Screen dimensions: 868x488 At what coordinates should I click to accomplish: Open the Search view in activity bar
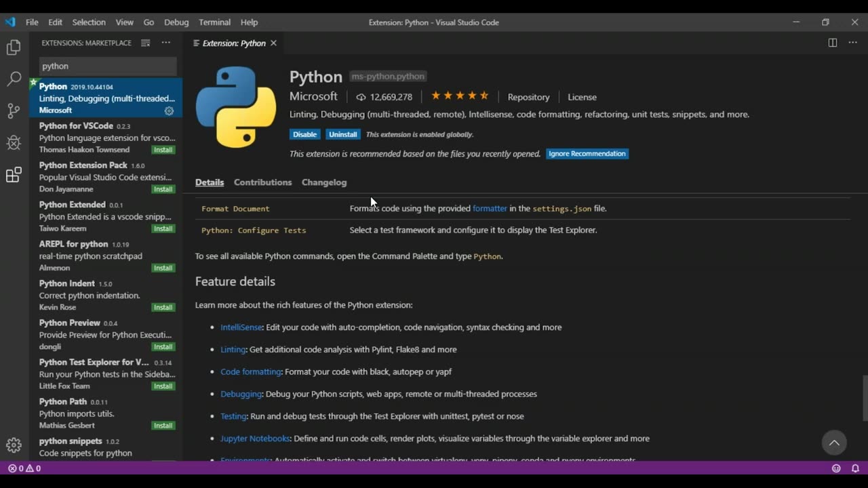coord(14,79)
